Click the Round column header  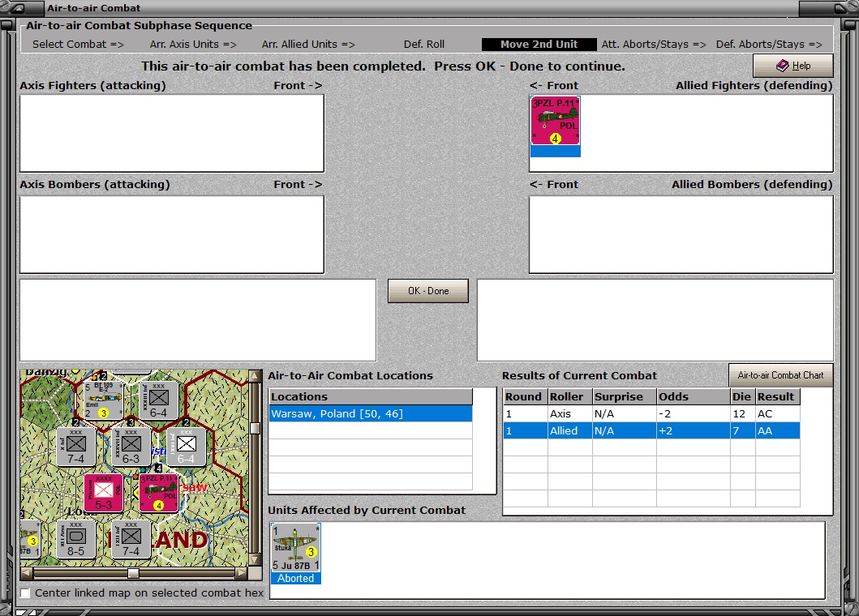(526, 396)
